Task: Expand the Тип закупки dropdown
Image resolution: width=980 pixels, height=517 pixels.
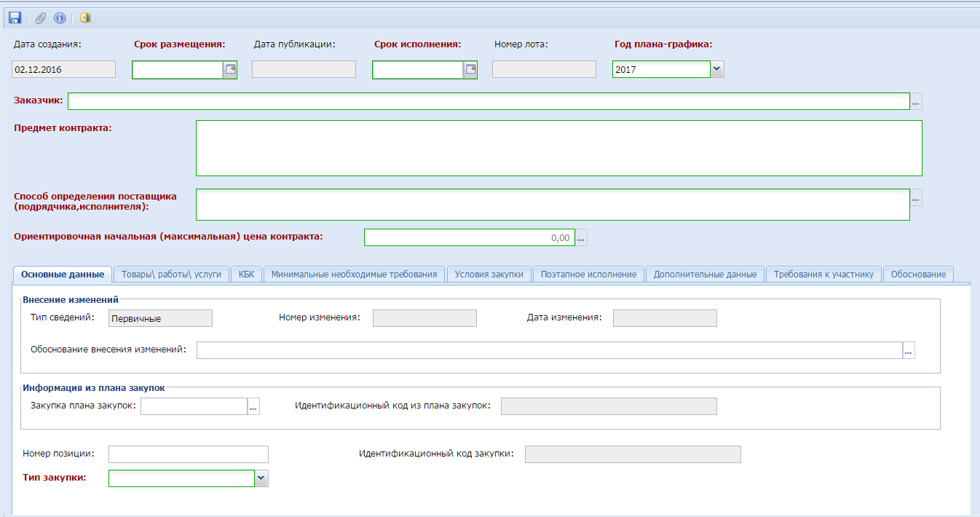Action: [261, 478]
